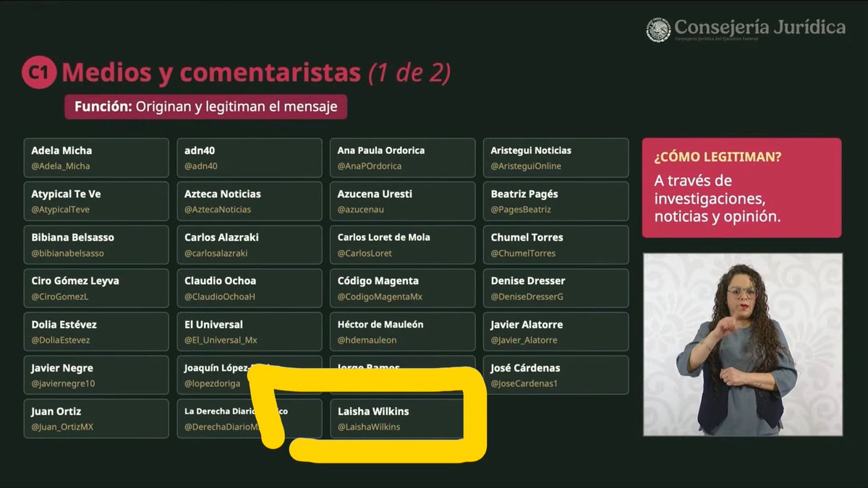Choose the Azucena Uresti card

click(403, 201)
